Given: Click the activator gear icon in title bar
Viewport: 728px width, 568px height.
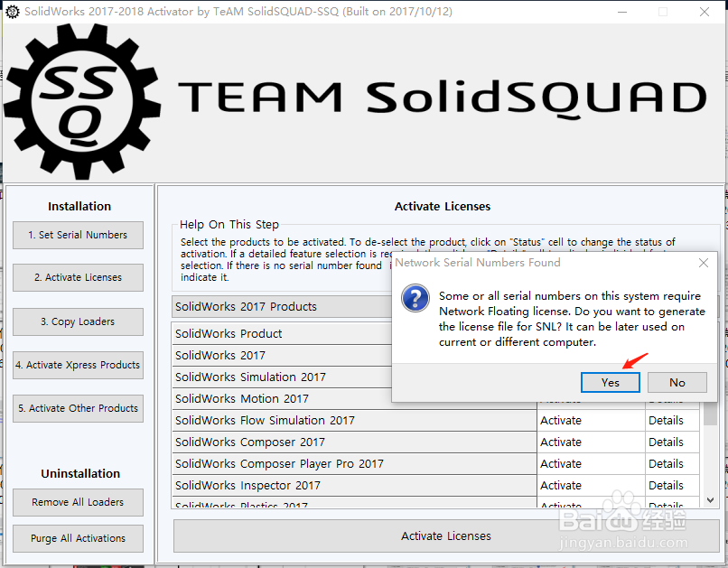Looking at the screenshot, I should (13, 12).
